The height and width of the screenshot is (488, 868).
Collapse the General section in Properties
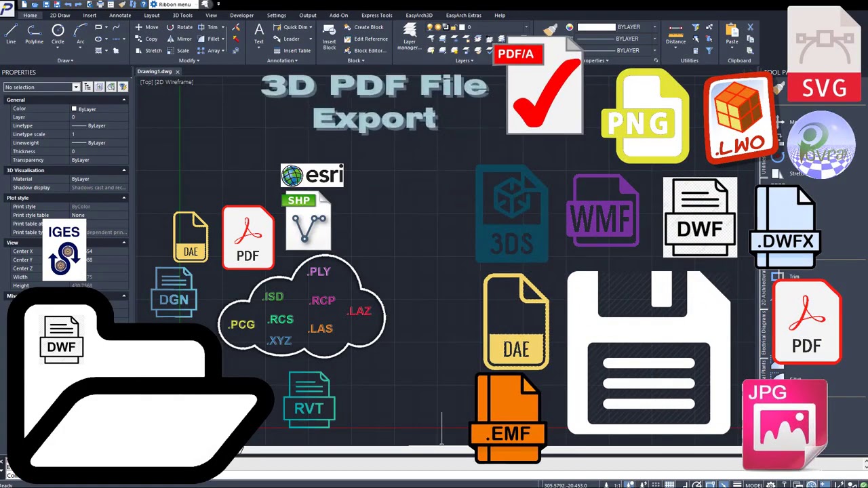(124, 100)
